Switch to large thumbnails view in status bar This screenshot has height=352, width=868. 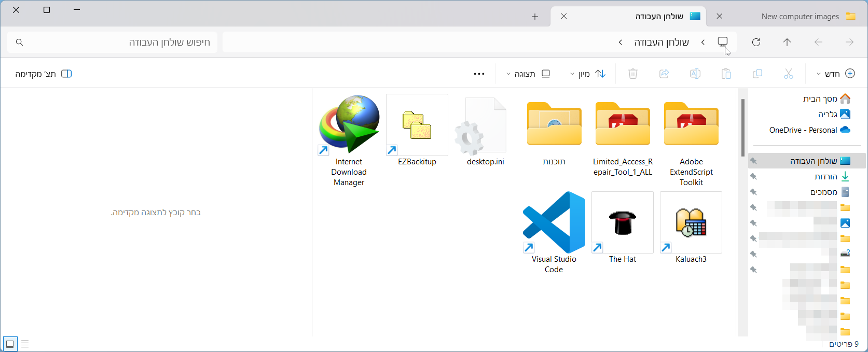[x=10, y=344]
